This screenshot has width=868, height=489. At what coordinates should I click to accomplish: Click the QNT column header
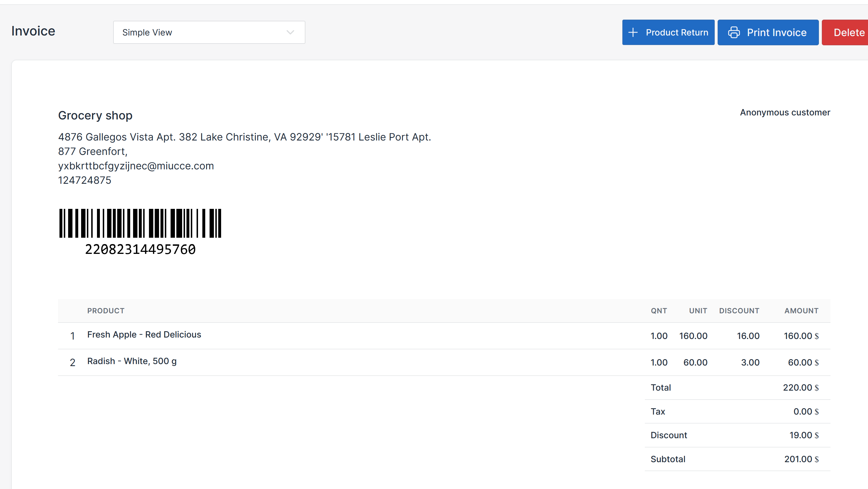tap(658, 310)
